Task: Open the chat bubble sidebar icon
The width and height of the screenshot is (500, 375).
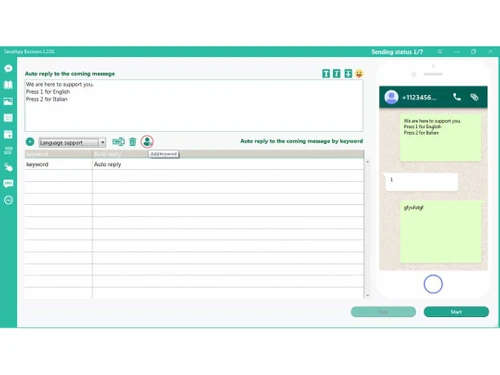Action: (8, 69)
